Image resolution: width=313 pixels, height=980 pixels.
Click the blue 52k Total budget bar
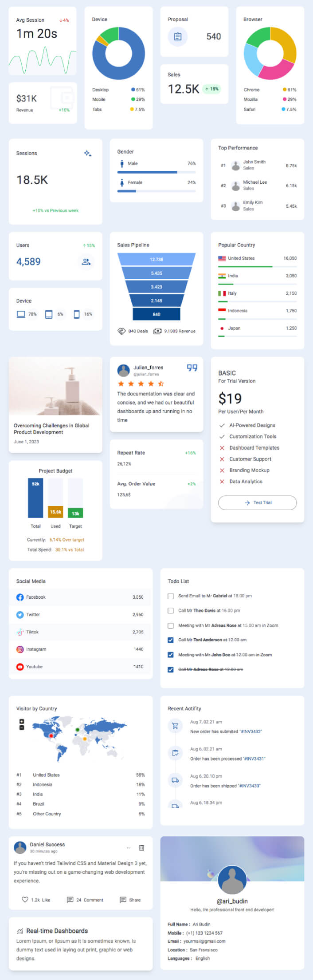(x=35, y=498)
